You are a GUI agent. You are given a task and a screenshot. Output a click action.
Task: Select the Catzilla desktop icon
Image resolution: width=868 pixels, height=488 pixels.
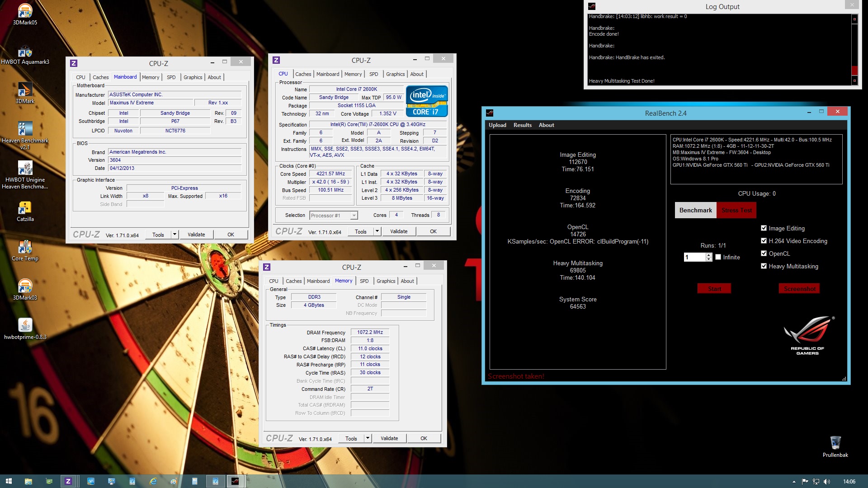pyautogui.click(x=25, y=211)
